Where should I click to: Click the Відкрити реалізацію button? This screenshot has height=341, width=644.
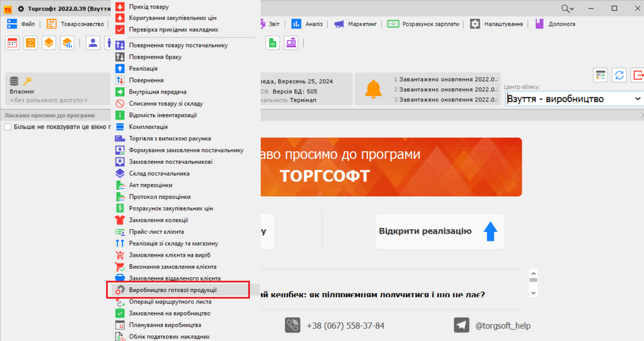pyautogui.click(x=440, y=232)
